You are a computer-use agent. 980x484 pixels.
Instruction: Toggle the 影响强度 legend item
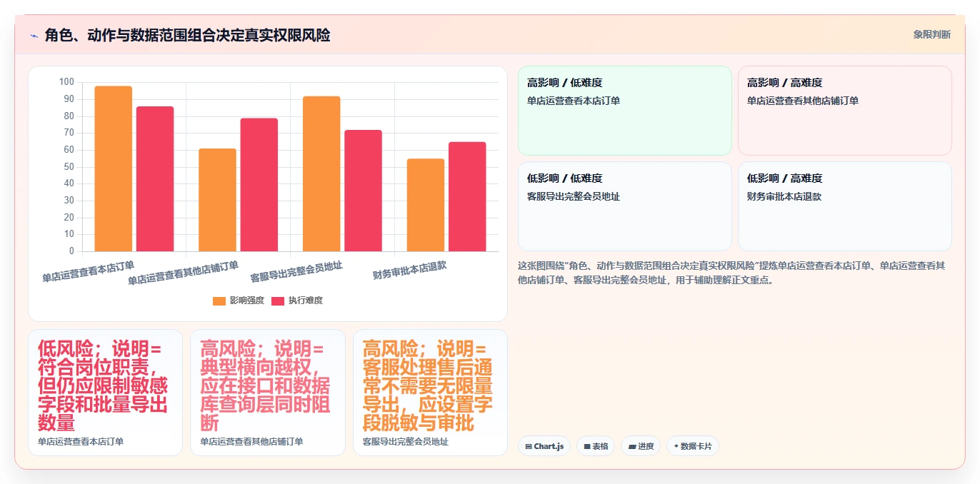point(239,301)
